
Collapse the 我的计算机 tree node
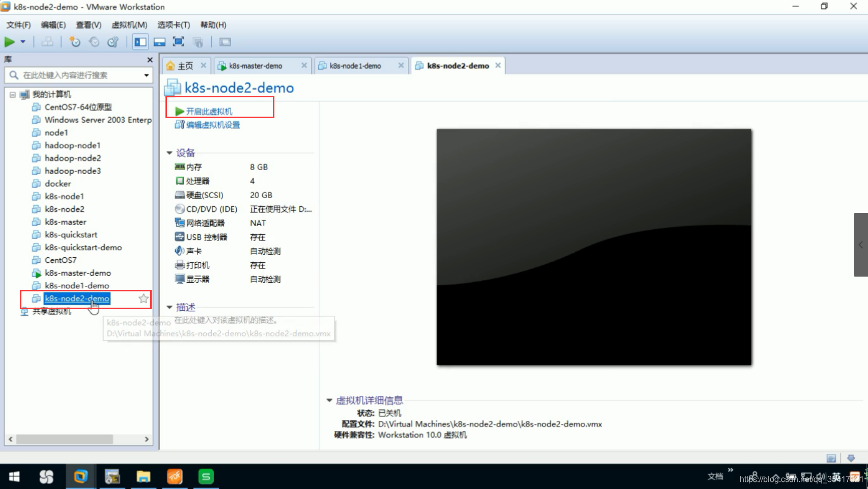pyautogui.click(x=13, y=94)
